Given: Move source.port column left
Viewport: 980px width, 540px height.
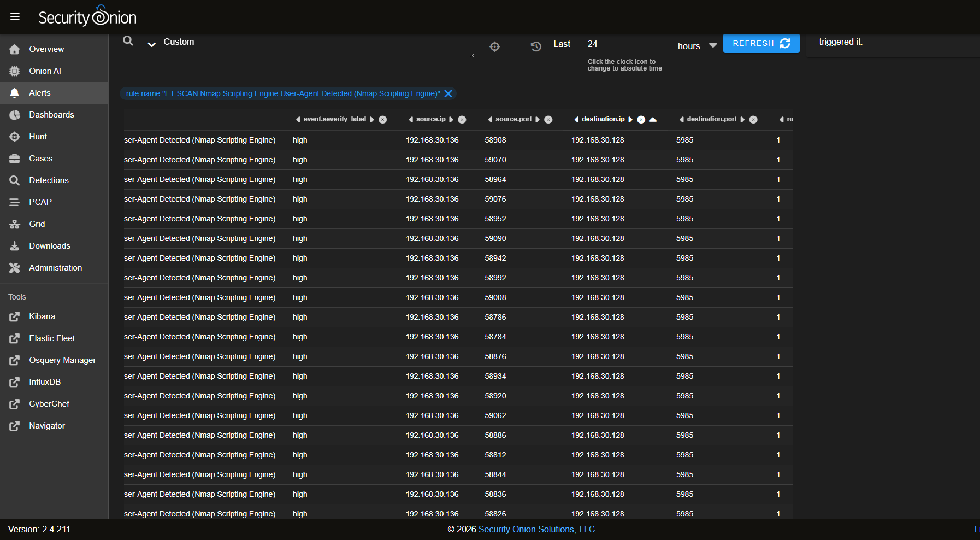Looking at the screenshot, I should [x=490, y=119].
